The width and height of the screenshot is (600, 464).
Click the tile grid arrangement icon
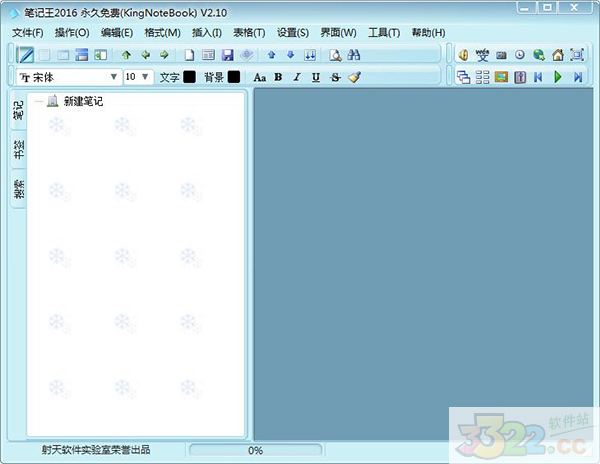(x=482, y=77)
